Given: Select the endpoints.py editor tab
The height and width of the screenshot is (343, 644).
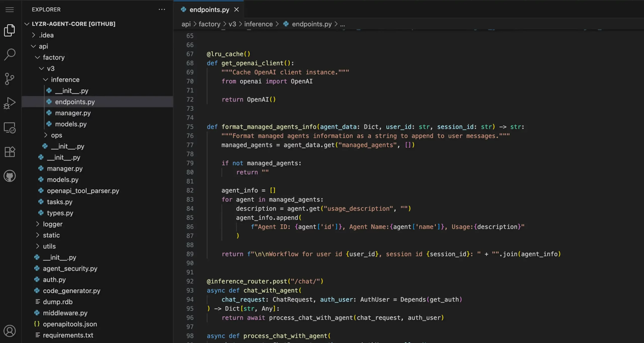Looking at the screenshot, I should pyautogui.click(x=209, y=10).
